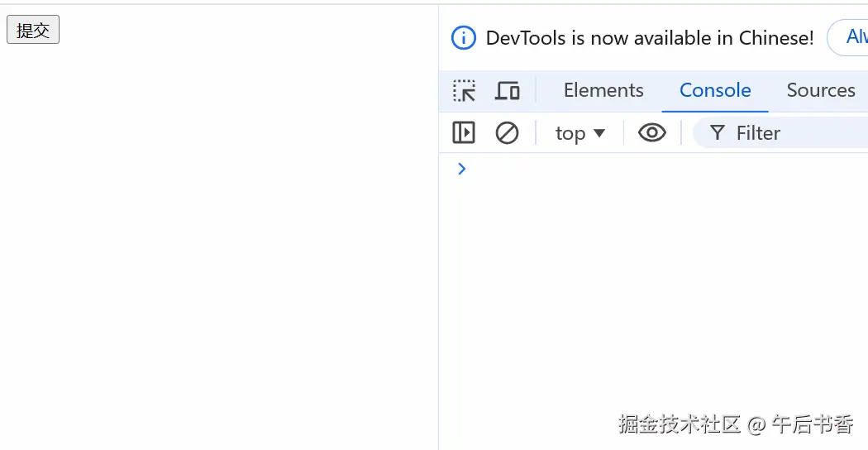Toggle the device toolbar icon
The image size is (868, 450).
coord(507,91)
